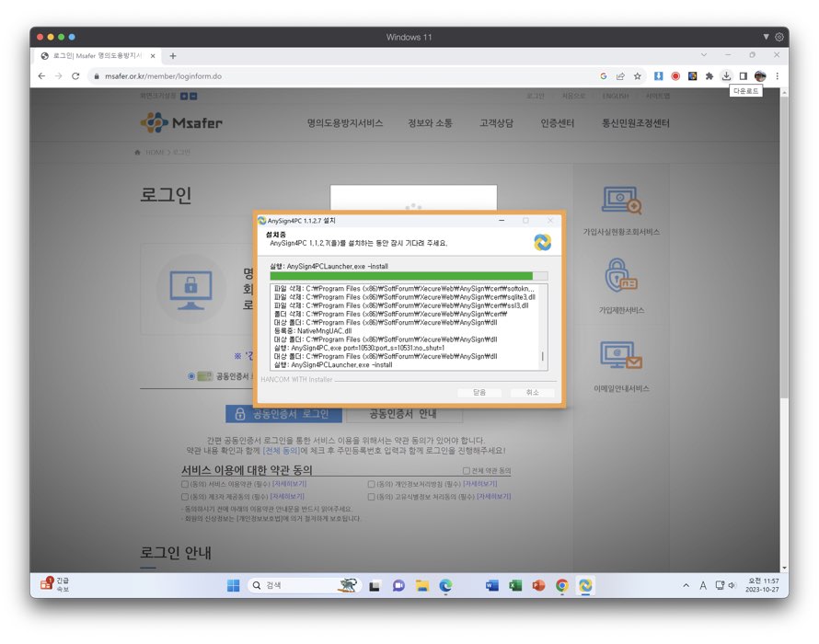Open File Explorer from taskbar
This screenshot has height=644, width=819.
(x=422, y=585)
